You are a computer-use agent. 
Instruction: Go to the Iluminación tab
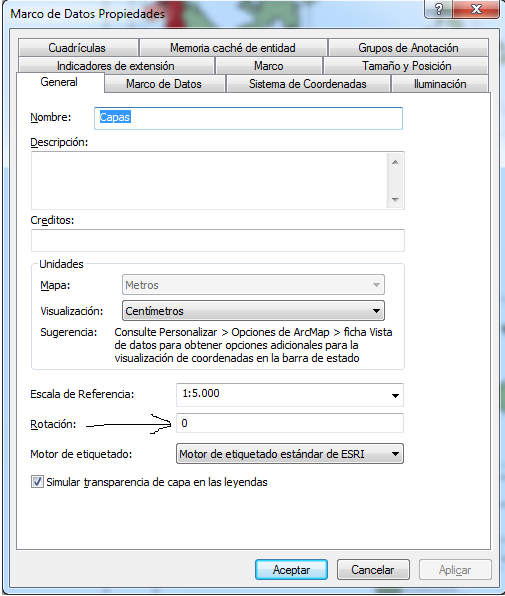click(440, 84)
